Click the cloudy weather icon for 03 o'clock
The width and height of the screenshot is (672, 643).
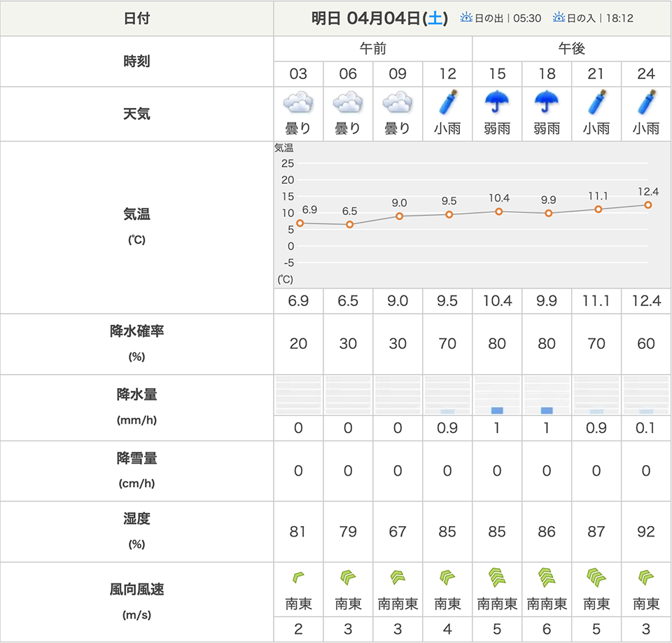point(298,104)
